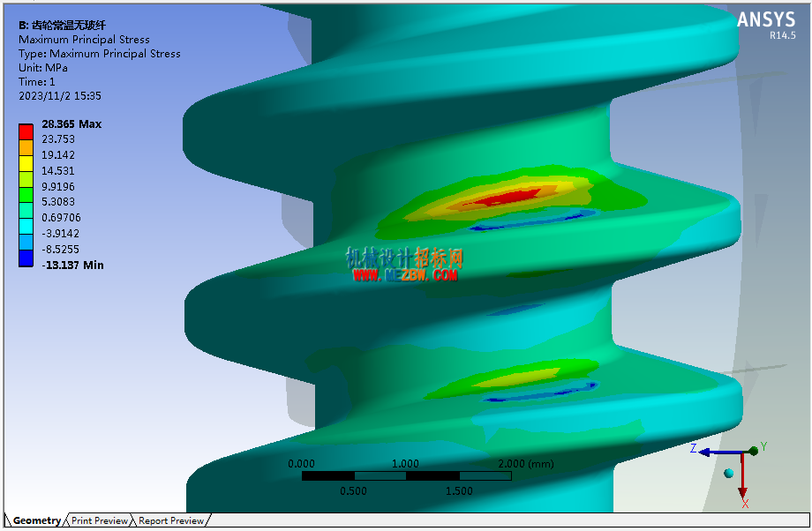Select the legend value 0.69706
The width and height of the screenshot is (812, 531).
(61, 217)
